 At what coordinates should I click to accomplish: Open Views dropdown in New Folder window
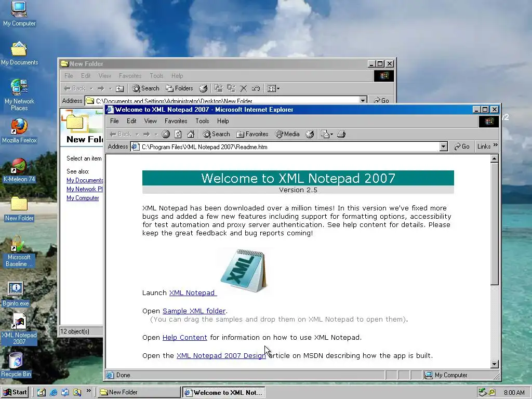[x=273, y=88]
